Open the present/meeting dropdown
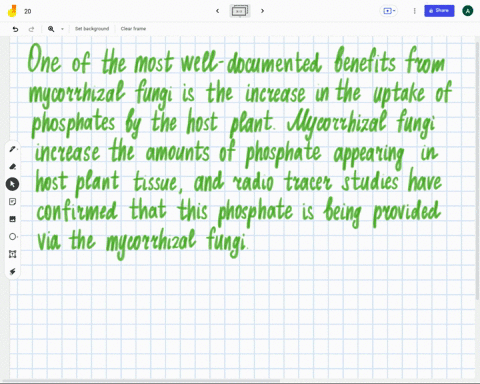Screen dimensions: 480x384 (389, 11)
